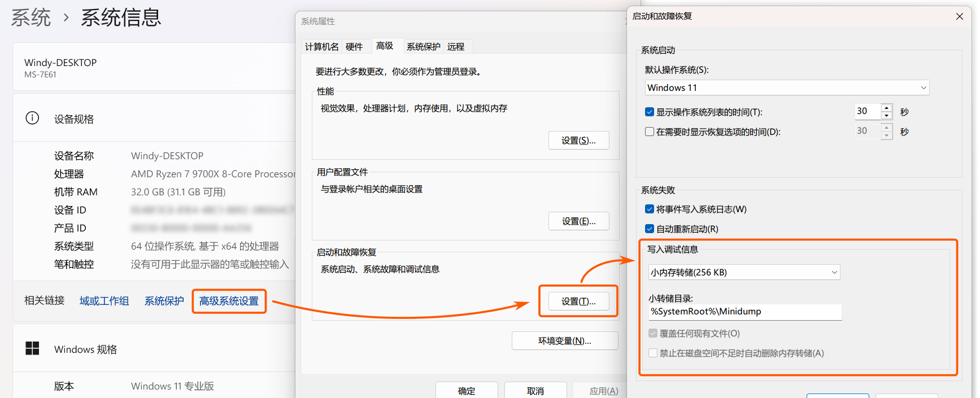
Task: Open the 小内存转储(256 KB) dropdown
Action: (x=744, y=272)
